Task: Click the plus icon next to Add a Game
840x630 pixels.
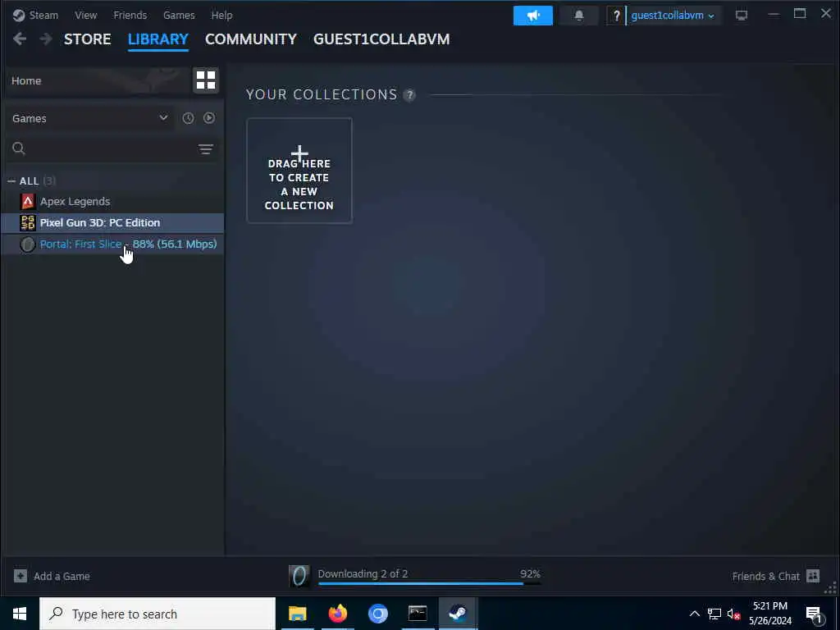Action: pos(21,576)
